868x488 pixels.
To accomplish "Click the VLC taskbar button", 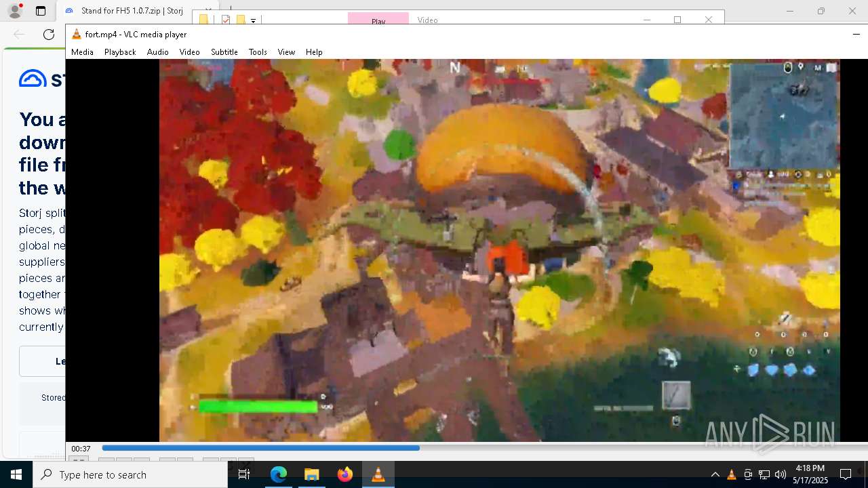I will tap(378, 474).
